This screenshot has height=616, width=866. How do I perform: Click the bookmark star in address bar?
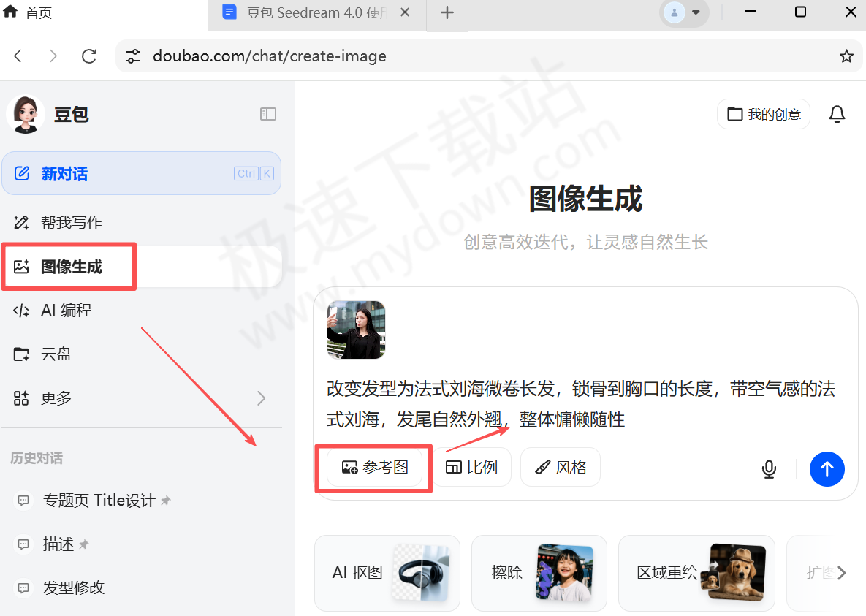click(x=846, y=56)
